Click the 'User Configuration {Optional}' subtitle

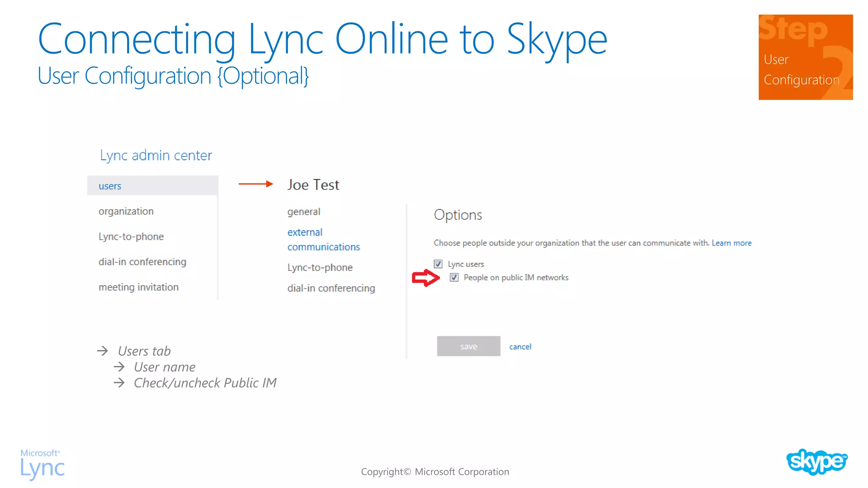pyautogui.click(x=173, y=76)
